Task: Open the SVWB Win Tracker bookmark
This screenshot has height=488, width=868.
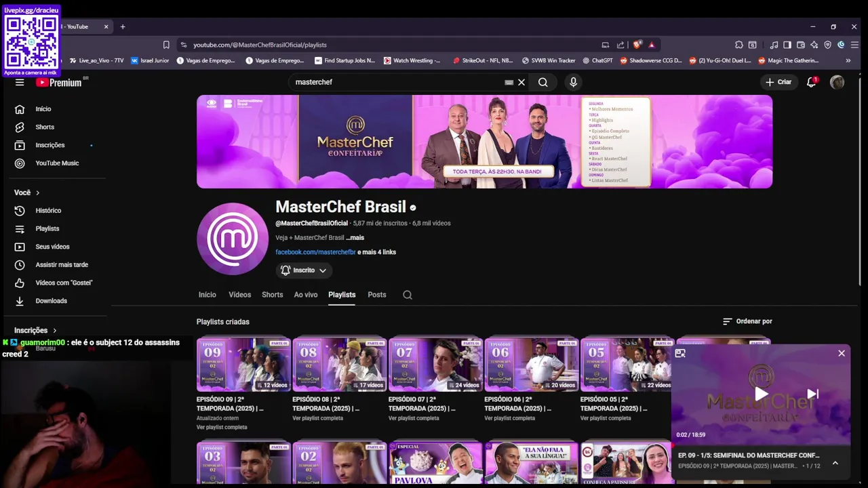Action: point(549,60)
